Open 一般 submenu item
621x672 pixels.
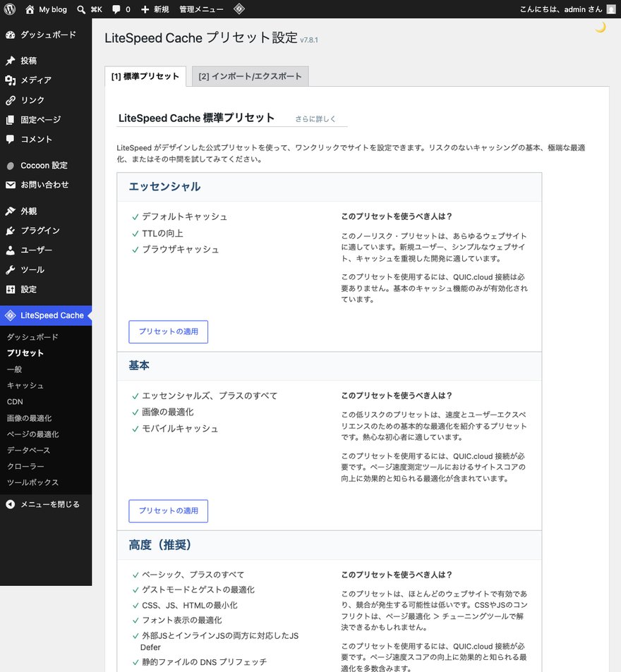click(14, 369)
